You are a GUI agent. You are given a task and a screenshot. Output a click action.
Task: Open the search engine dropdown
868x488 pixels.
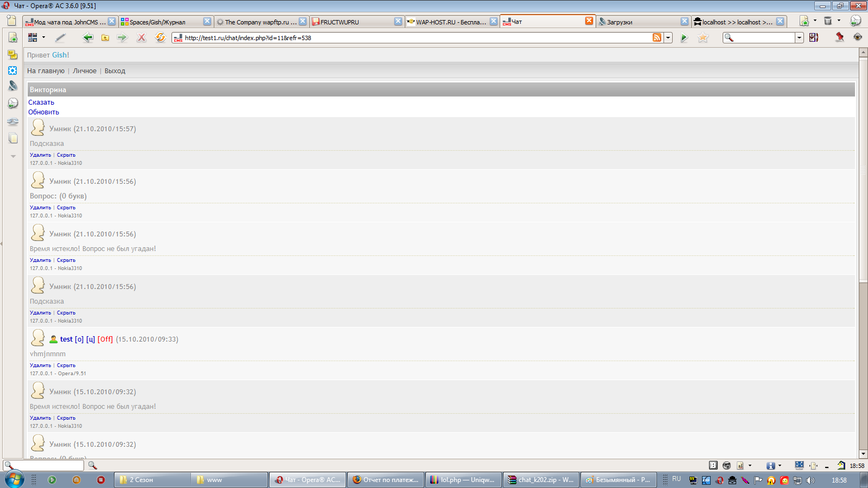(799, 37)
